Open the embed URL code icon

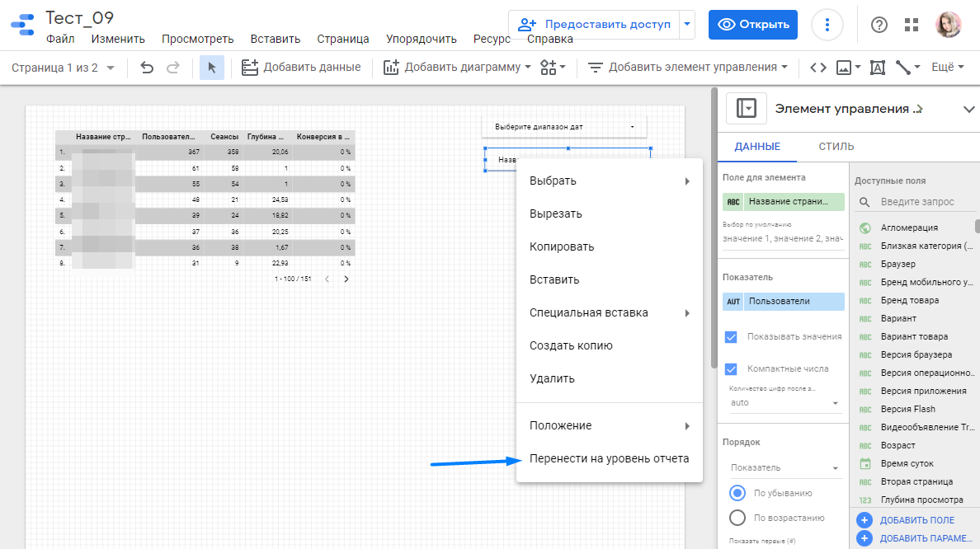coord(818,68)
